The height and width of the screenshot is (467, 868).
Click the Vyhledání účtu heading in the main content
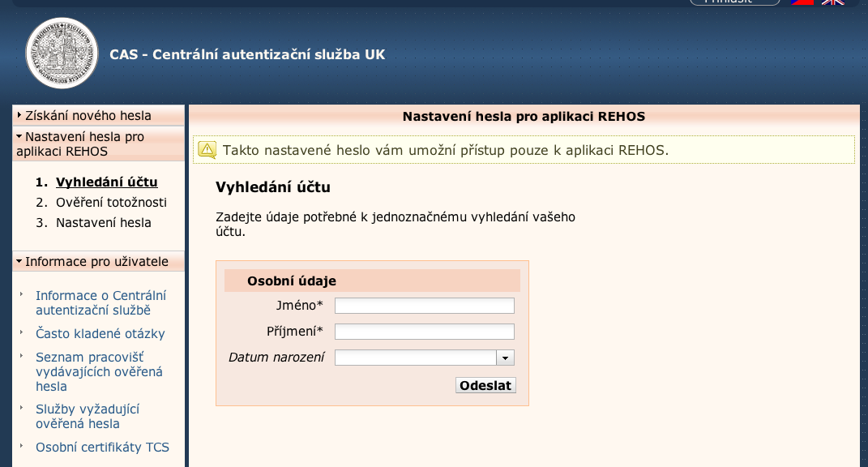coord(273,187)
